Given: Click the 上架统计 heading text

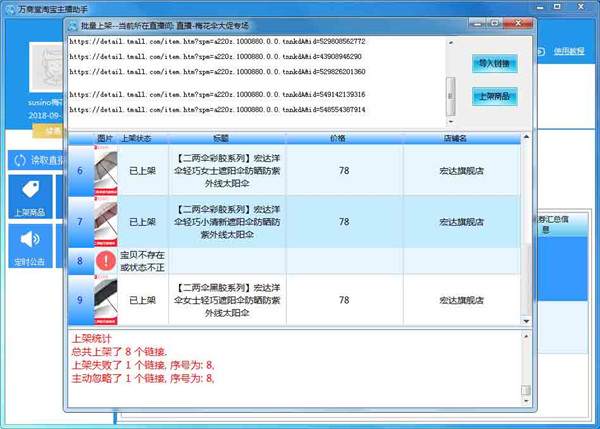Looking at the screenshot, I should pos(91,338).
